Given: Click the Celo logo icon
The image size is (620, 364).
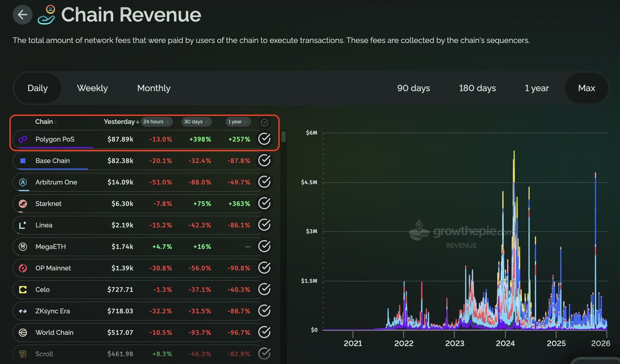Looking at the screenshot, I should click(23, 290).
